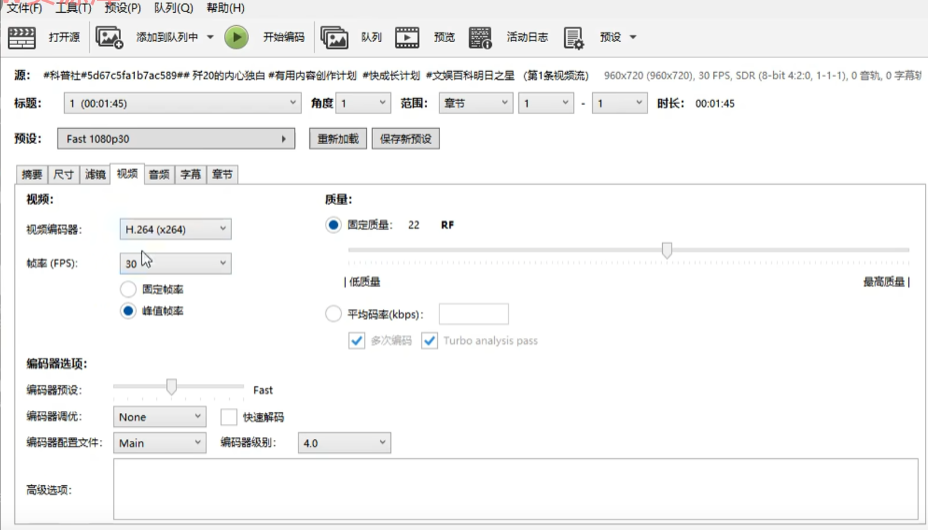Screen dimensions: 928x530
Task: Open the Queue icon in toolbar
Action: (x=334, y=38)
